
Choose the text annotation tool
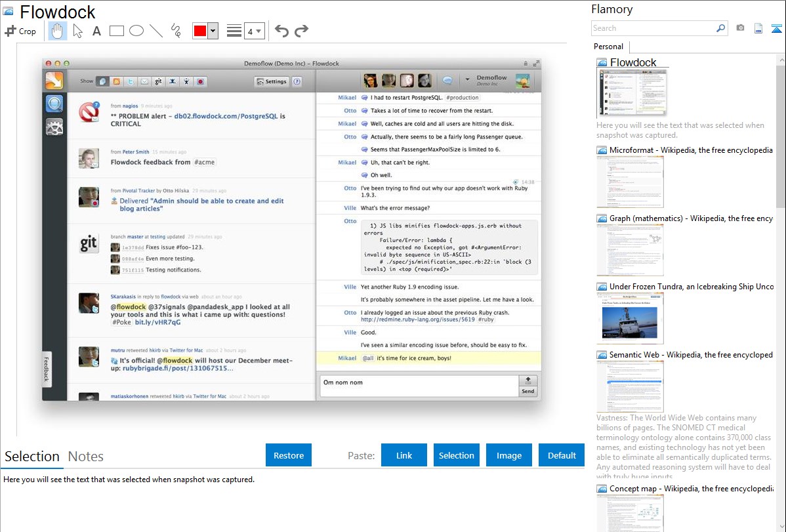pos(96,31)
